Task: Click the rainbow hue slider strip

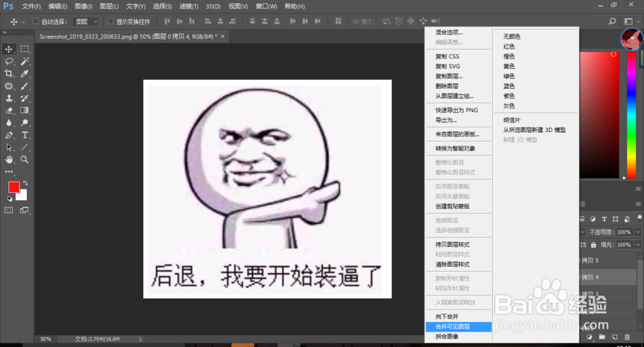Action: coord(631,115)
